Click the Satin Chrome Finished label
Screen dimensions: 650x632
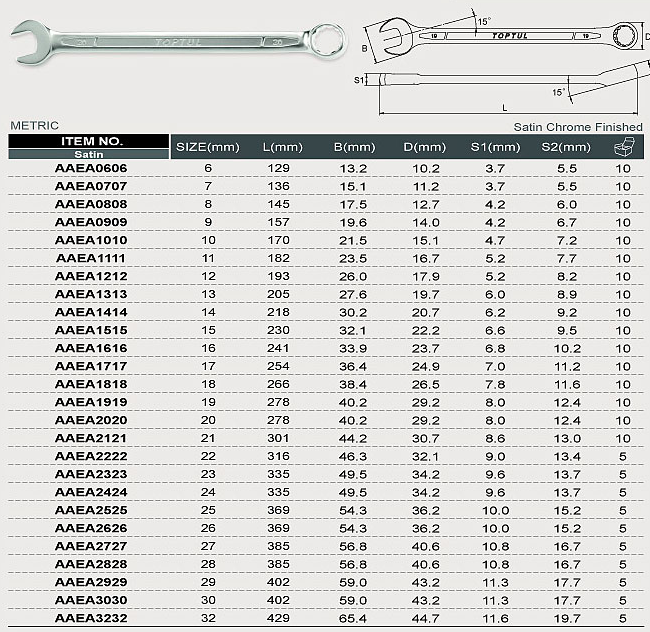(x=578, y=127)
